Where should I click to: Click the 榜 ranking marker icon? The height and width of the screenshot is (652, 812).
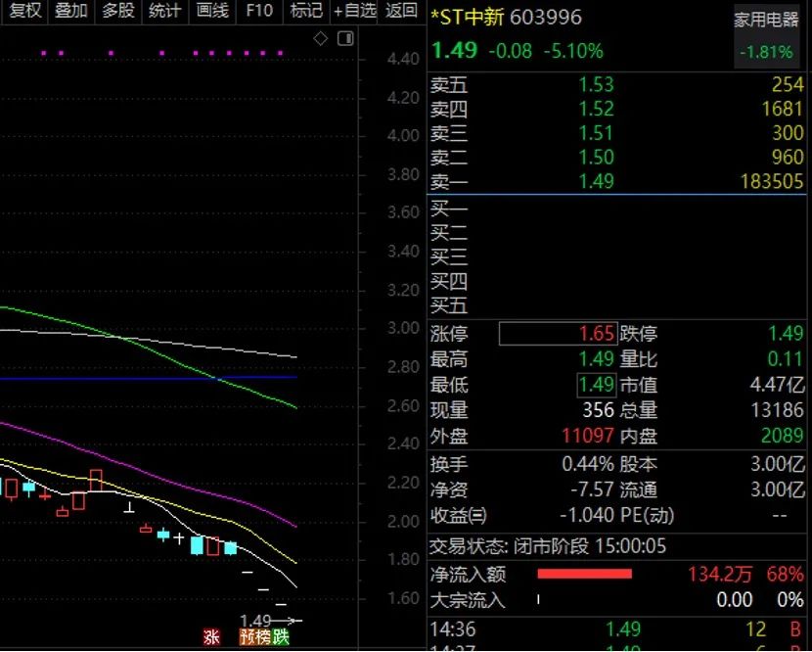pos(264,637)
